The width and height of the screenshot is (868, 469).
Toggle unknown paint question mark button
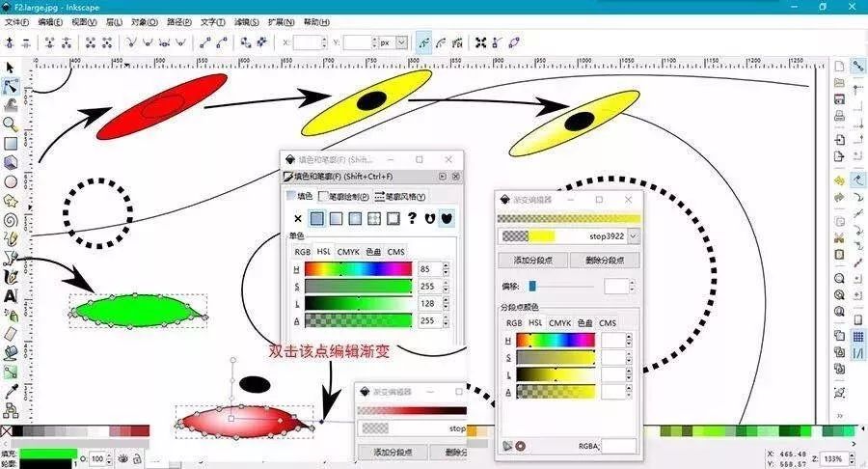click(x=411, y=218)
